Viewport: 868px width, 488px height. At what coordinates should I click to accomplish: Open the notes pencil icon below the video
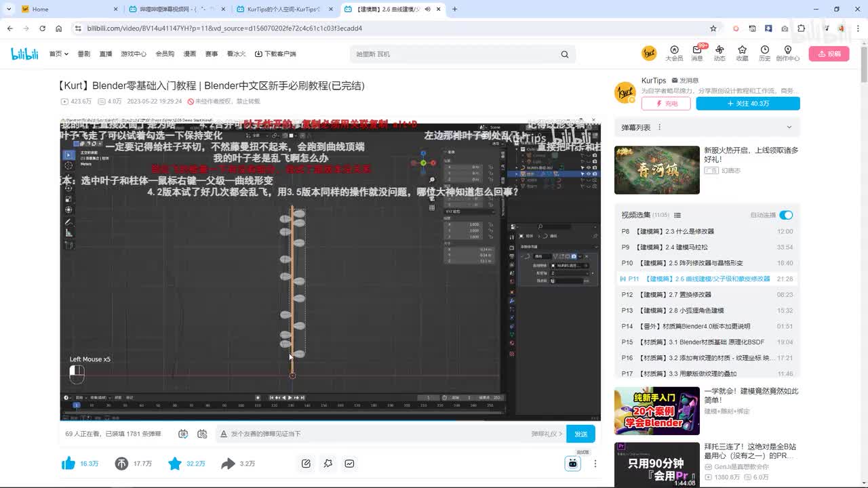click(x=306, y=464)
